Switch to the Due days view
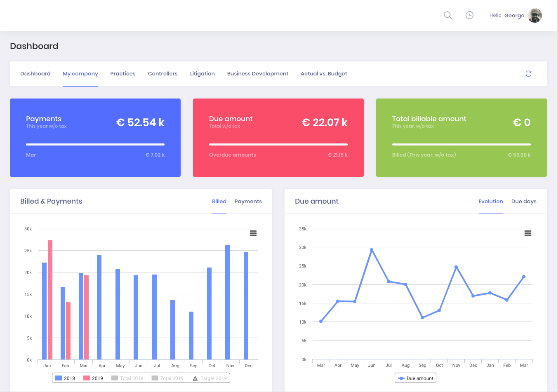558x392 pixels. [524, 202]
